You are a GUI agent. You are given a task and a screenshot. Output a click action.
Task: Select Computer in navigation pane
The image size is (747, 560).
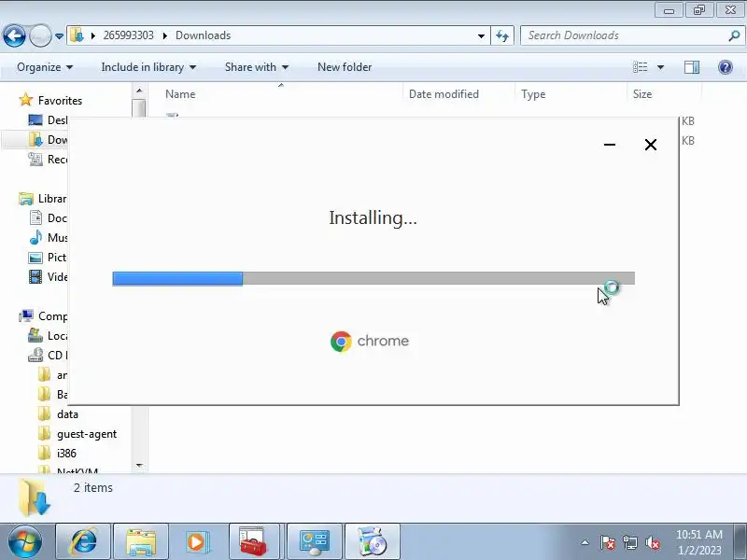click(x=43, y=316)
